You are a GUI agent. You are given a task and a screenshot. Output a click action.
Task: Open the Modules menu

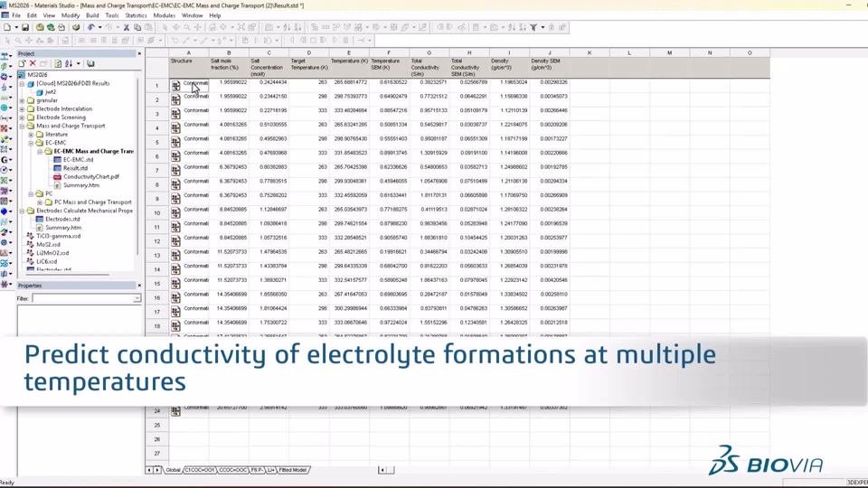pos(164,15)
